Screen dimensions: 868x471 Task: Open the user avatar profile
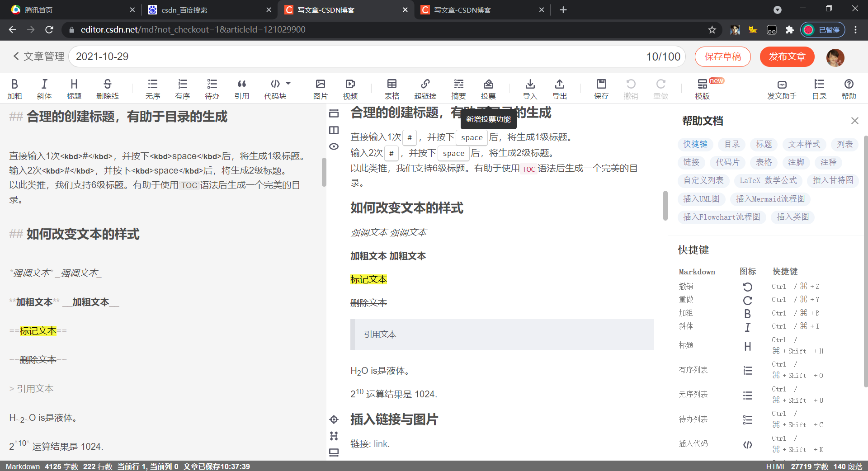point(835,57)
